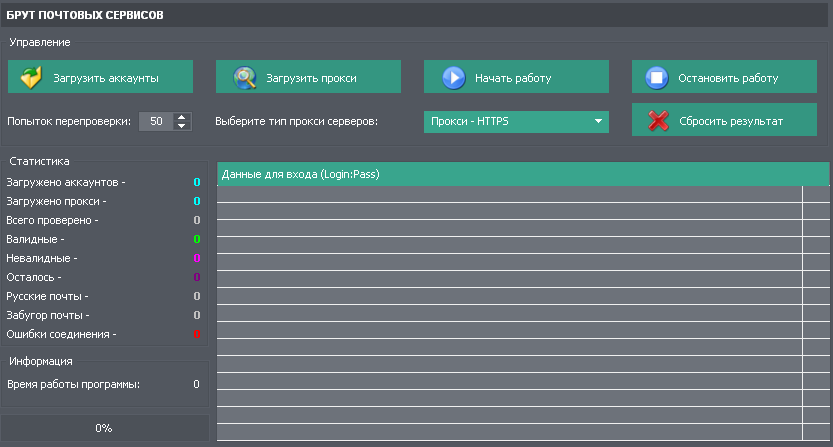Click the Загружено аккаунтов counter value
This screenshot has height=447, width=833.
click(196, 182)
